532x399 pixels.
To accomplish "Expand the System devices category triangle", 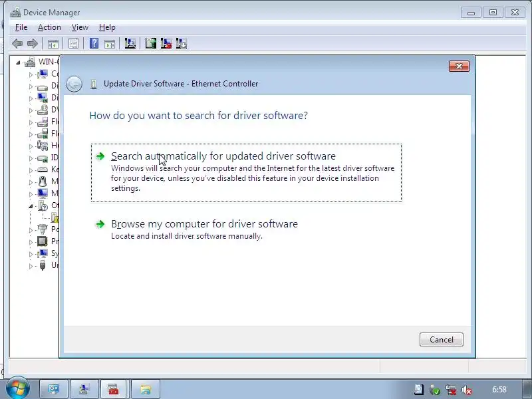I will 31,254.
